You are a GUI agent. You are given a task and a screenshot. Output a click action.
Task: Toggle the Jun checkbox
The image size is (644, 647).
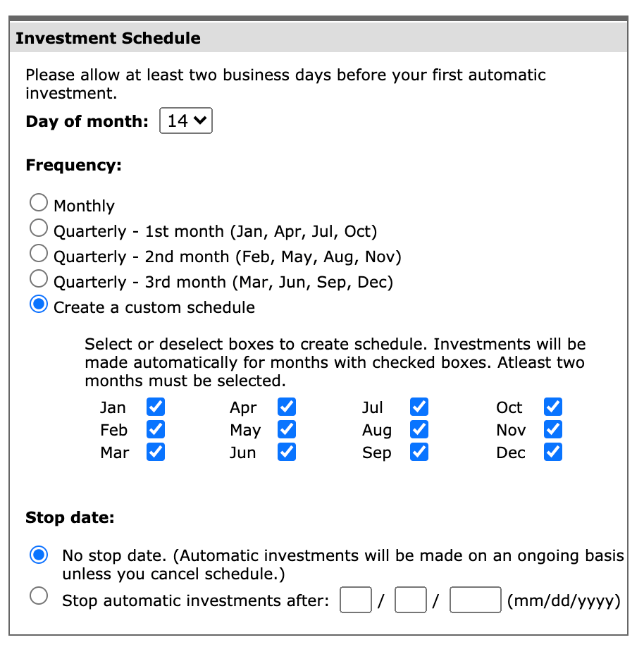pos(287,452)
